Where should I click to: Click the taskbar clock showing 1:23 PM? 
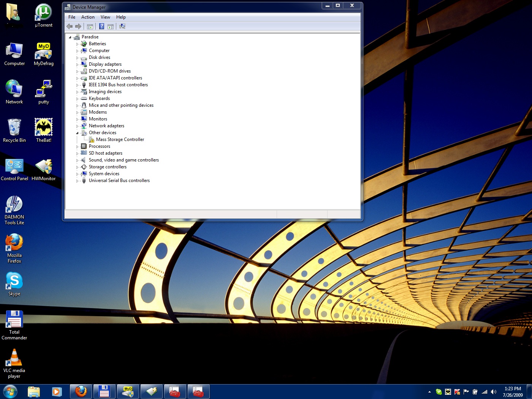513,392
